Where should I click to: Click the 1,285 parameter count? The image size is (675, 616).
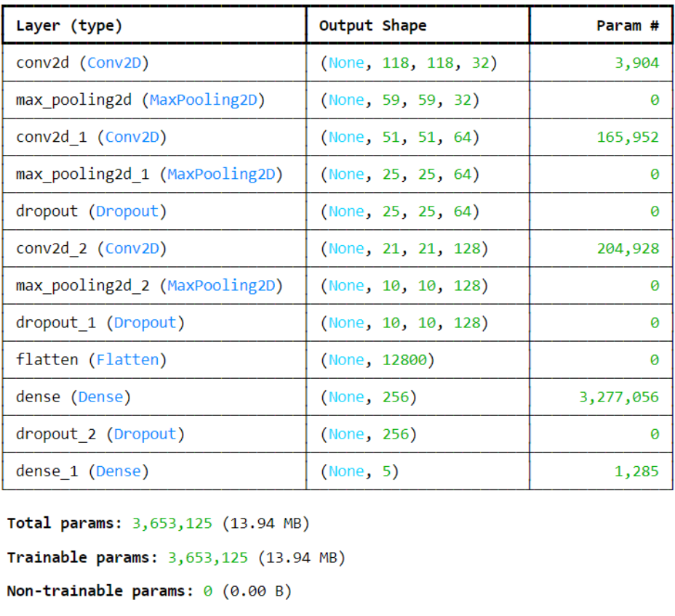636,471
